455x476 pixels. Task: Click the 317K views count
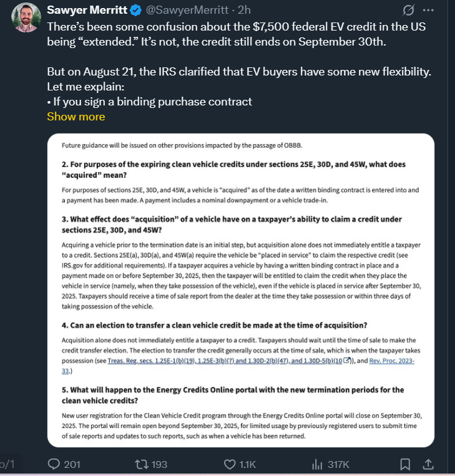pyautogui.click(x=338, y=465)
